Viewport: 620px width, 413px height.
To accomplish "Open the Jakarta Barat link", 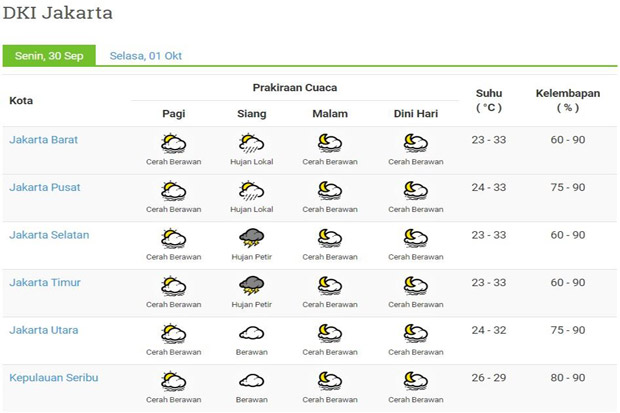I will click(x=43, y=140).
